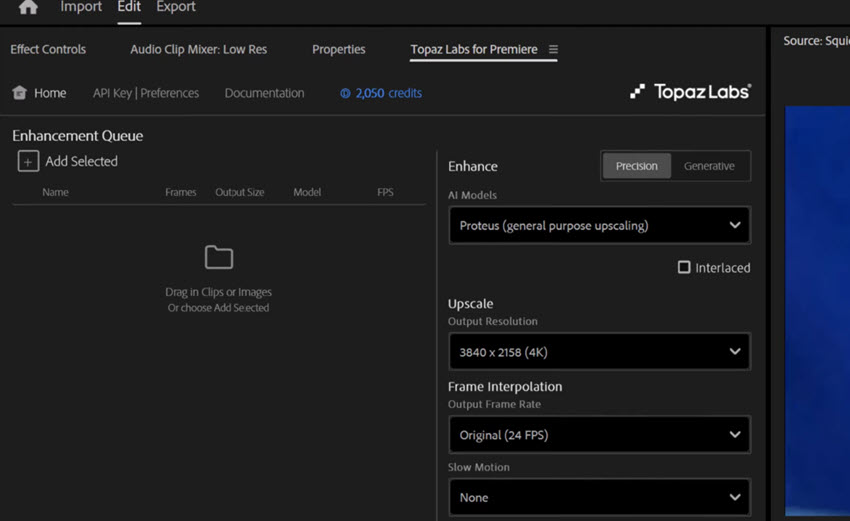Switch to the Export workspace tab
This screenshot has height=521, width=850.
tap(176, 7)
